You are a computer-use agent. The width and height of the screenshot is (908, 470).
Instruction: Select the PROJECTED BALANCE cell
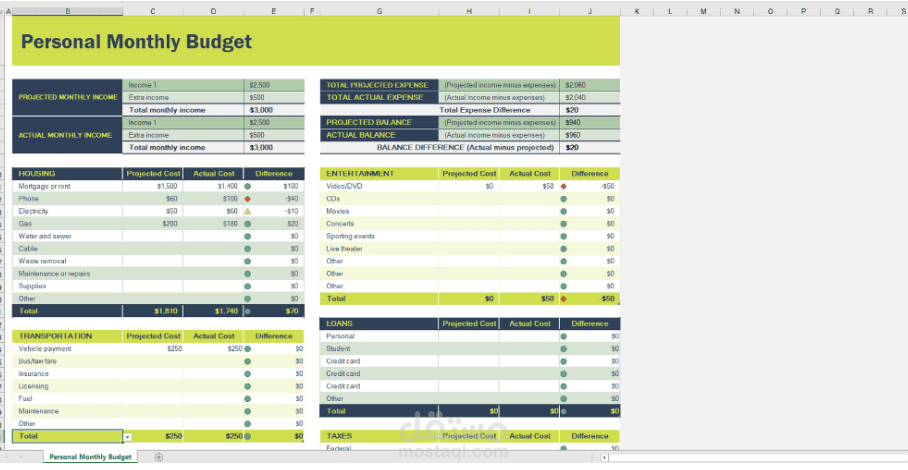click(x=379, y=122)
